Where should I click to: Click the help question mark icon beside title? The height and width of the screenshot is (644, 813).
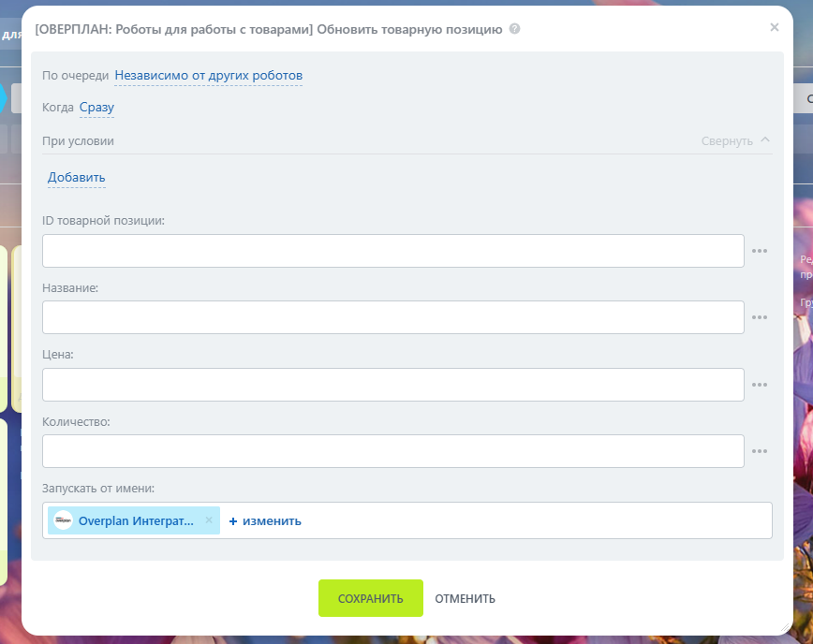point(515,29)
